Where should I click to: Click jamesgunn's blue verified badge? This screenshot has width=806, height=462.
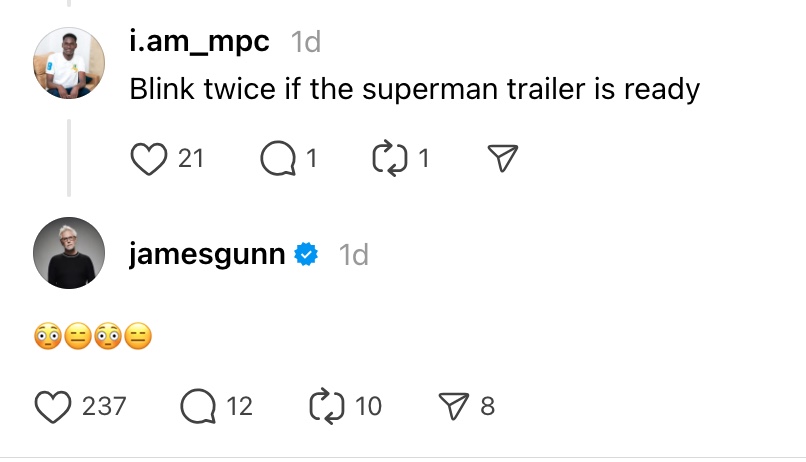(x=306, y=255)
